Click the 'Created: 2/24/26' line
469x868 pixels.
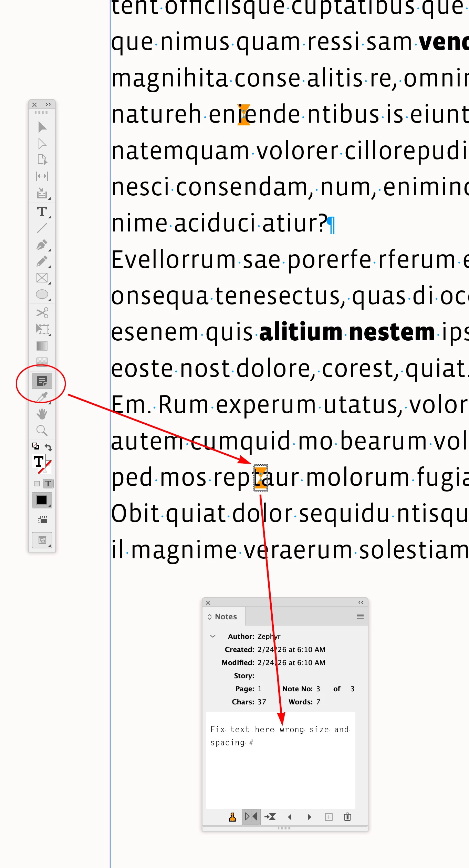(x=275, y=650)
